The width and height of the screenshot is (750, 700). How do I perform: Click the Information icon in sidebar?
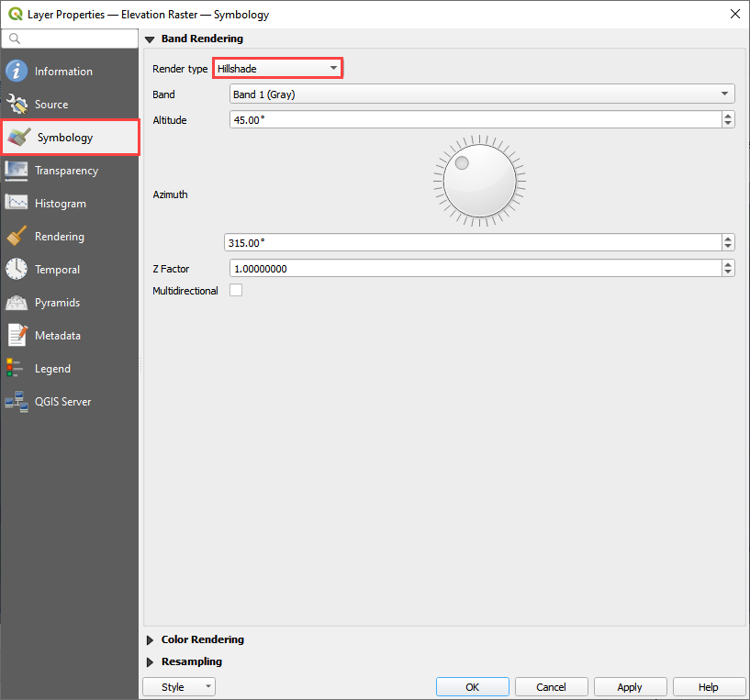coord(17,72)
